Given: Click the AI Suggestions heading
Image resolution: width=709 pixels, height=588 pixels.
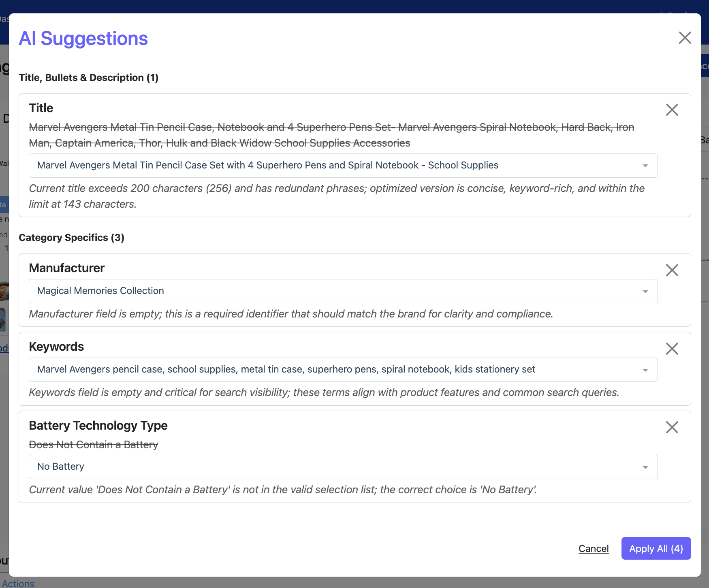Looking at the screenshot, I should click(x=83, y=38).
